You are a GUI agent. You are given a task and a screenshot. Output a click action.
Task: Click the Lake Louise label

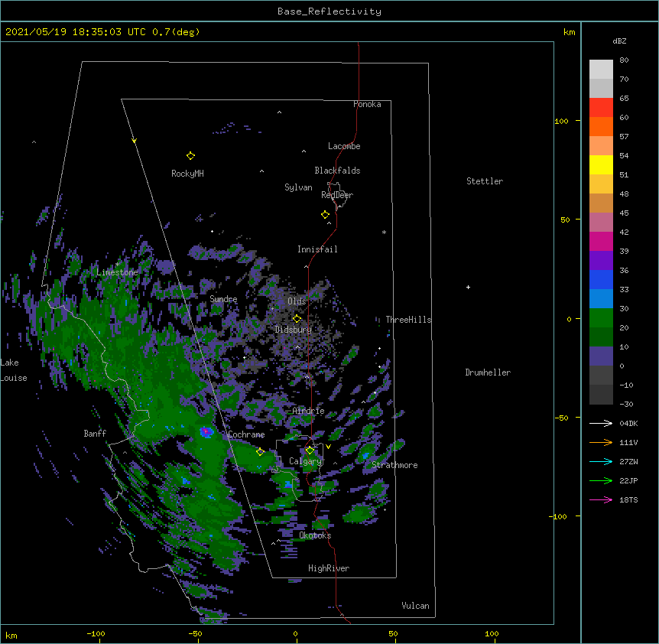coord(14,370)
